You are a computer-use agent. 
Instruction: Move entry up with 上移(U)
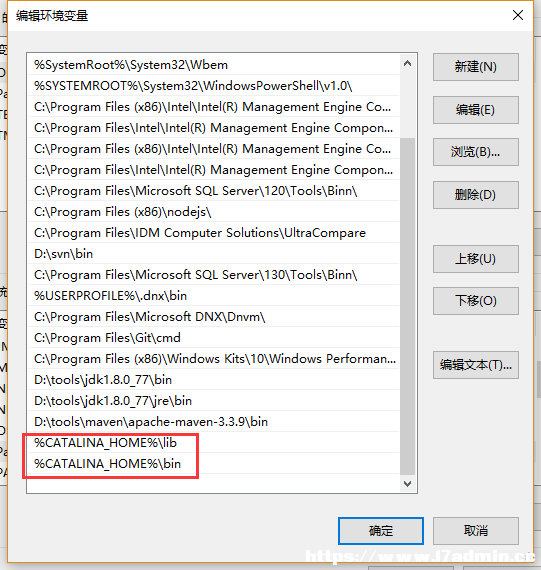(x=476, y=259)
